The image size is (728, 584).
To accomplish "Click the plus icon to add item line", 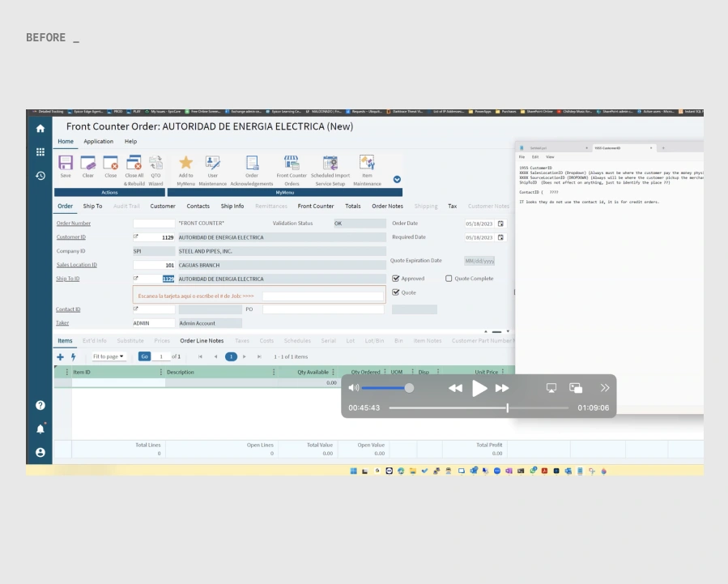I will coord(60,357).
